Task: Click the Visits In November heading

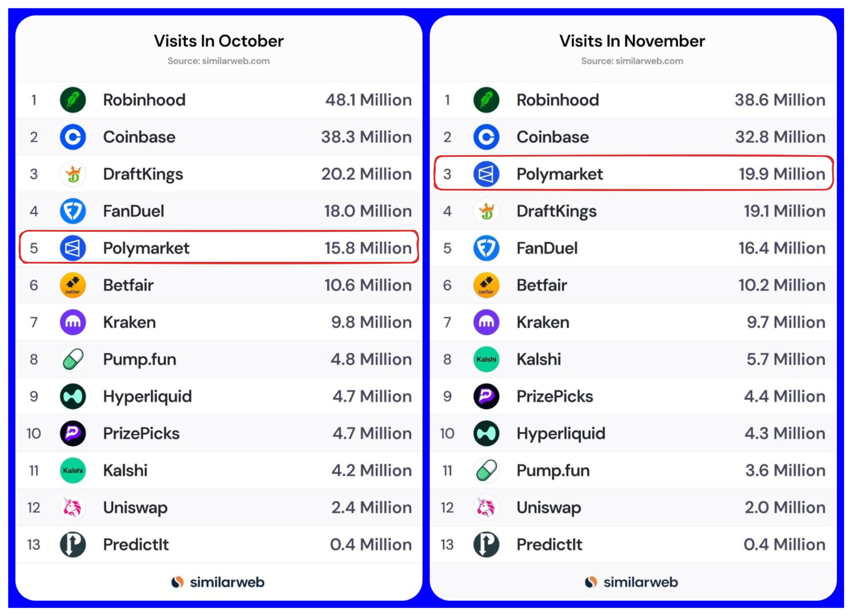Action: (x=632, y=41)
